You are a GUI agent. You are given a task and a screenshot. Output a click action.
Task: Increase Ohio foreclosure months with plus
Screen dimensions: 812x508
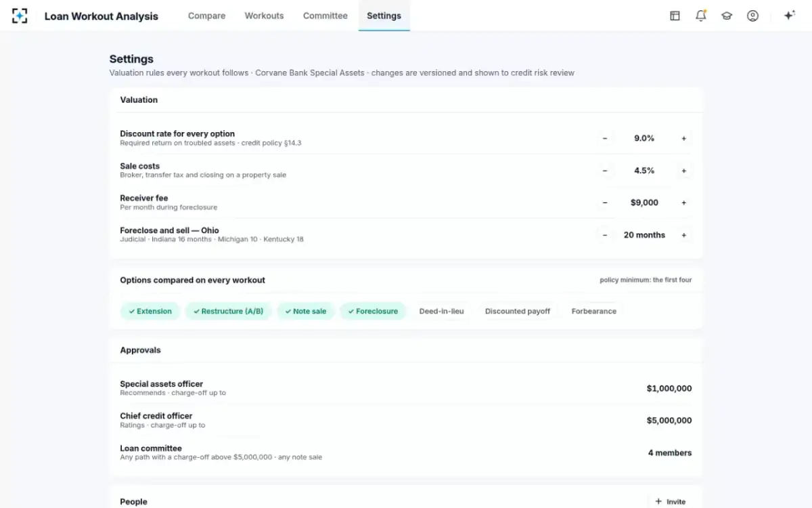pyautogui.click(x=684, y=235)
